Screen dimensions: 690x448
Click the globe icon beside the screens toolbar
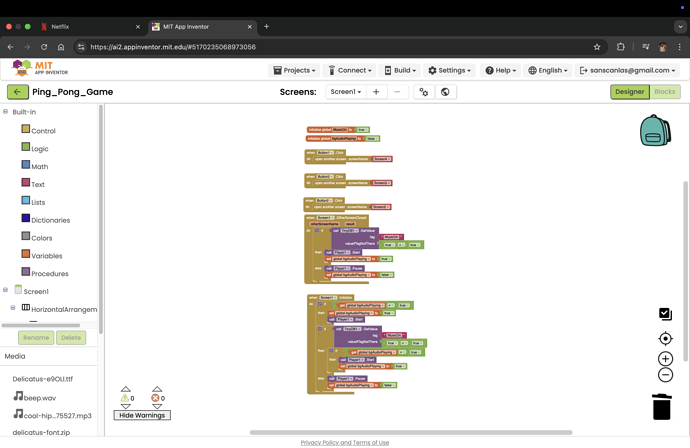click(445, 92)
